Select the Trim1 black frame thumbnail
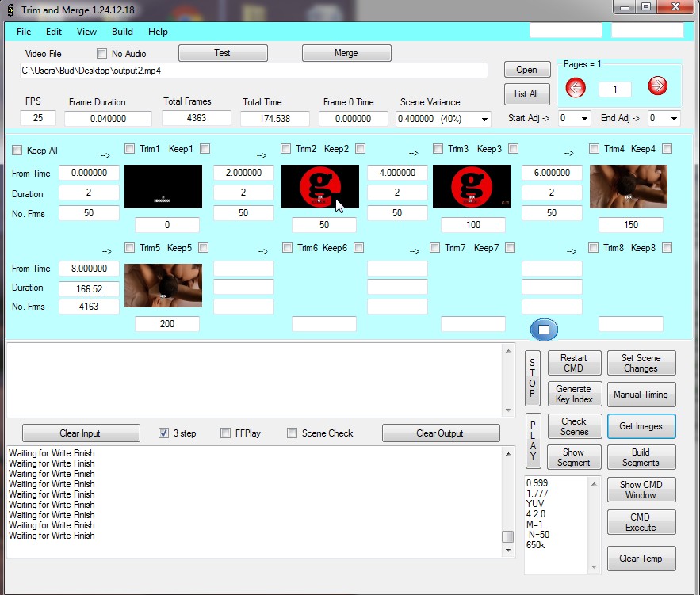 coord(163,186)
